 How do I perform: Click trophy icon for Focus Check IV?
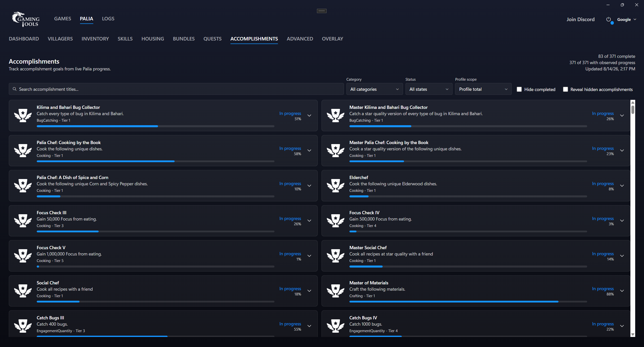coord(336,221)
